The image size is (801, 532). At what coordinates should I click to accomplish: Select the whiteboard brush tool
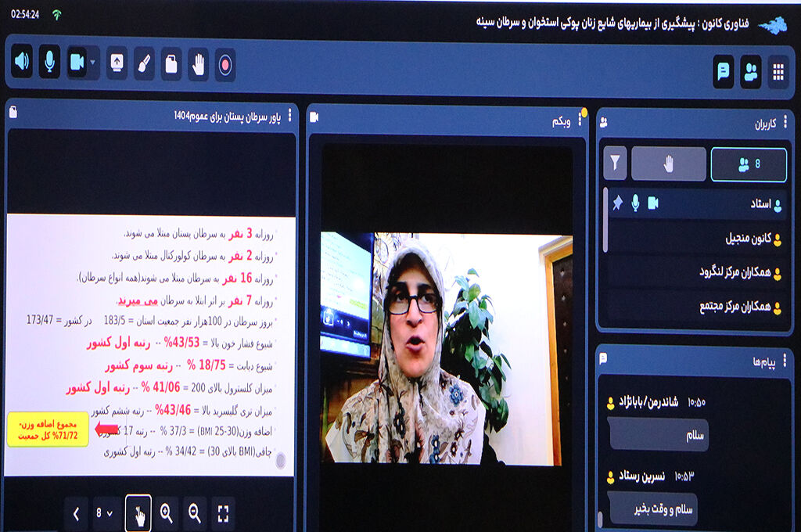144,63
